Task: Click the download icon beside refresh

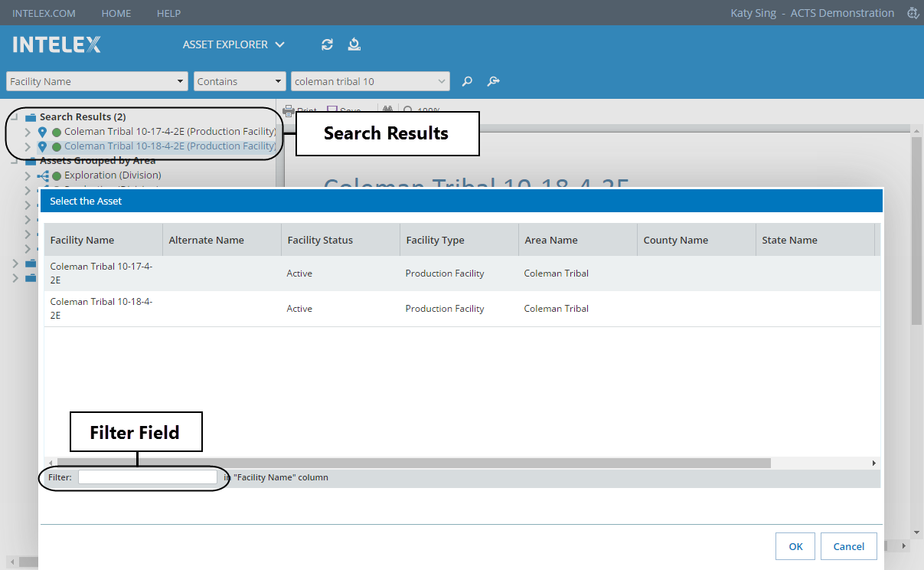Action: 354,44
